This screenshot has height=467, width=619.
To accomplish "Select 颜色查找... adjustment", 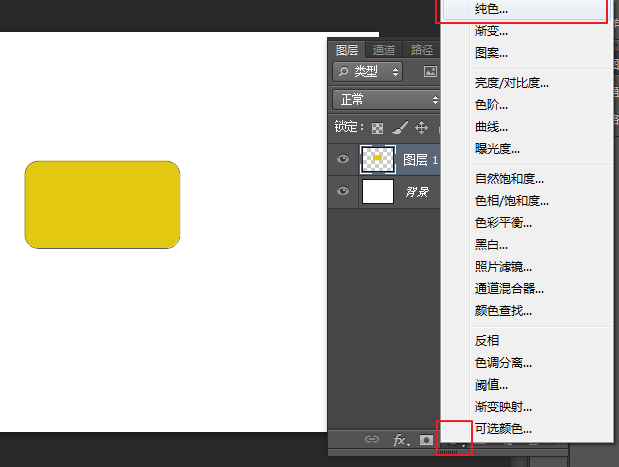I will coord(503,311).
